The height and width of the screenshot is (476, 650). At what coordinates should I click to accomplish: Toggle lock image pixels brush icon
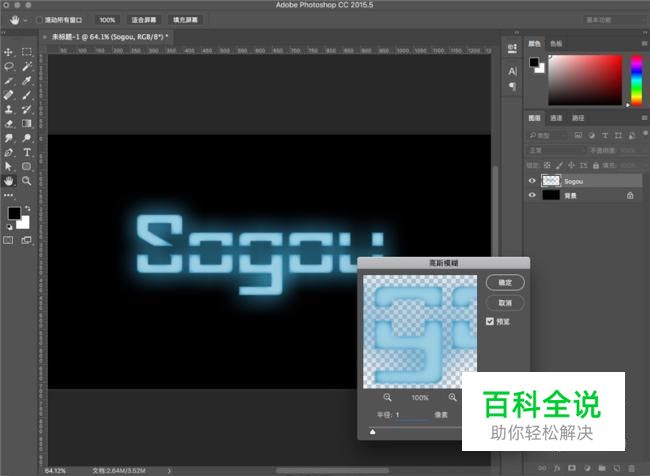559,165
